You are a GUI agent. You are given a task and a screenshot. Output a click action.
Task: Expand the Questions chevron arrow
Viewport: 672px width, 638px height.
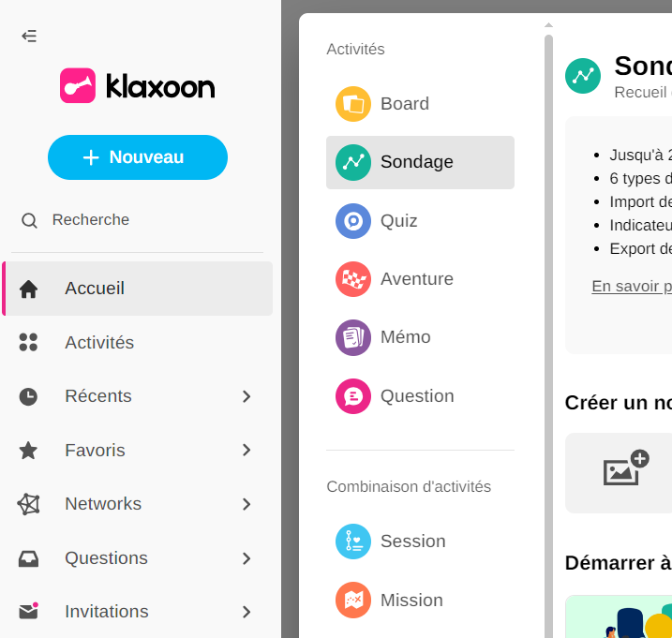[x=246, y=558]
